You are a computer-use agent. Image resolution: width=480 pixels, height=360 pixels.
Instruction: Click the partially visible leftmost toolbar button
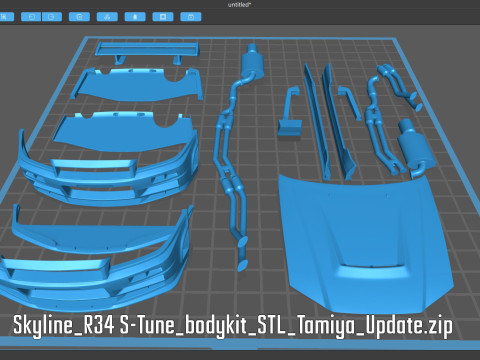click(7, 17)
